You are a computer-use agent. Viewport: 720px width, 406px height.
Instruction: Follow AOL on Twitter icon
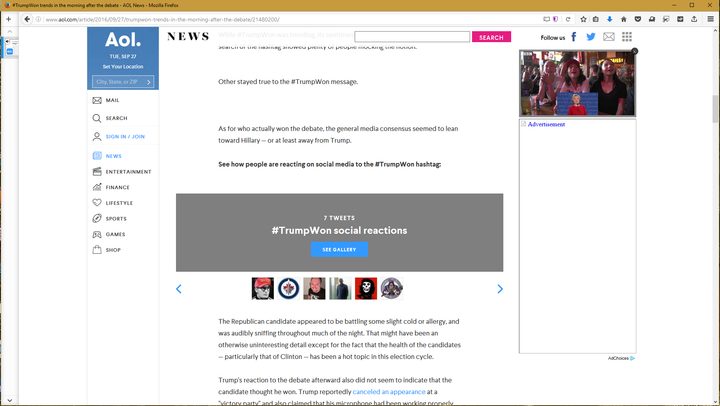591,37
